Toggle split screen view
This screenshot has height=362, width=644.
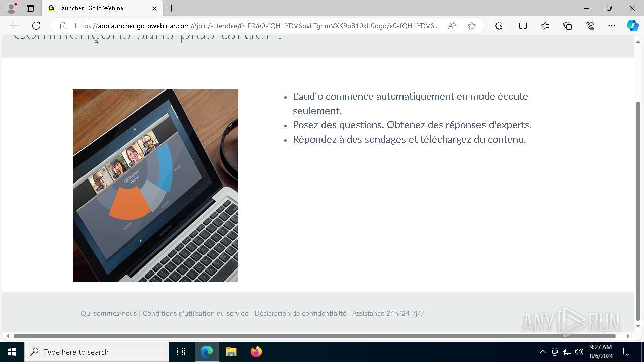click(523, 26)
